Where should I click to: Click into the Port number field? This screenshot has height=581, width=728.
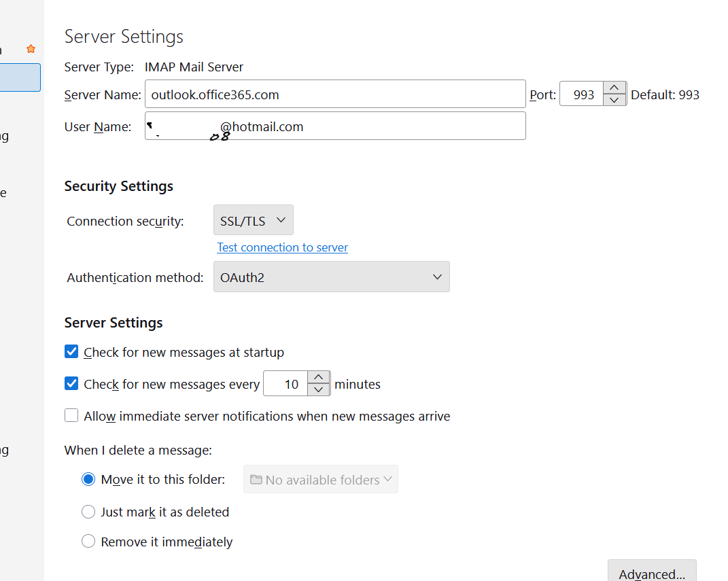(582, 94)
